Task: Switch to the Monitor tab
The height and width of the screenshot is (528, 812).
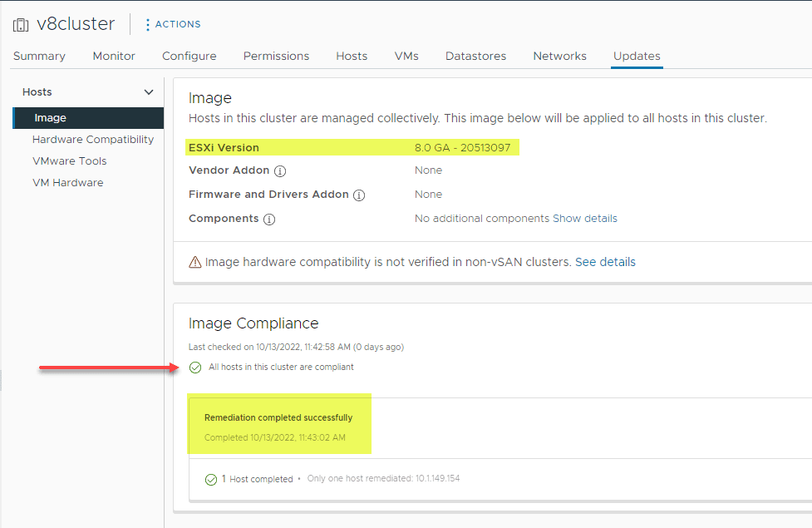Action: click(x=114, y=57)
